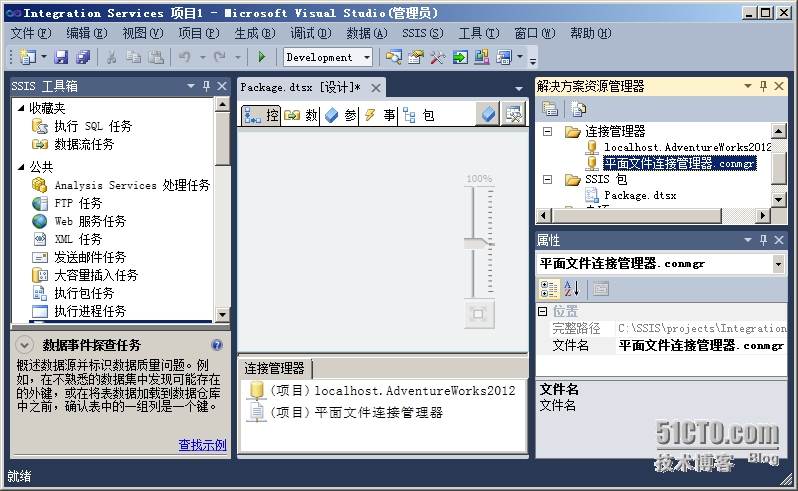Switch to package explorer tab 包
The image size is (798, 491).
[x=418, y=115]
